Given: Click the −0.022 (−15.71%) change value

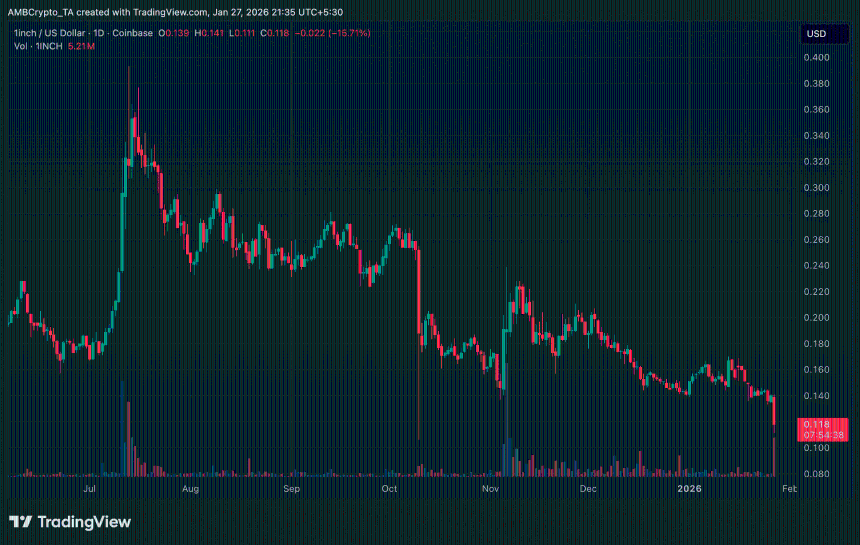Looking at the screenshot, I should point(336,33).
